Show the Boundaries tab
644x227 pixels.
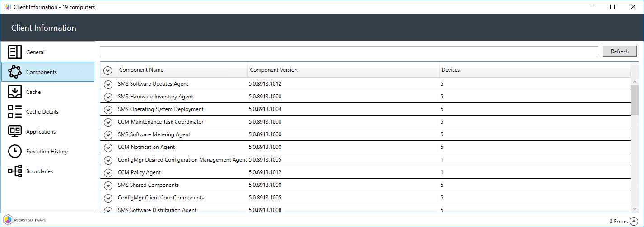(x=48, y=171)
